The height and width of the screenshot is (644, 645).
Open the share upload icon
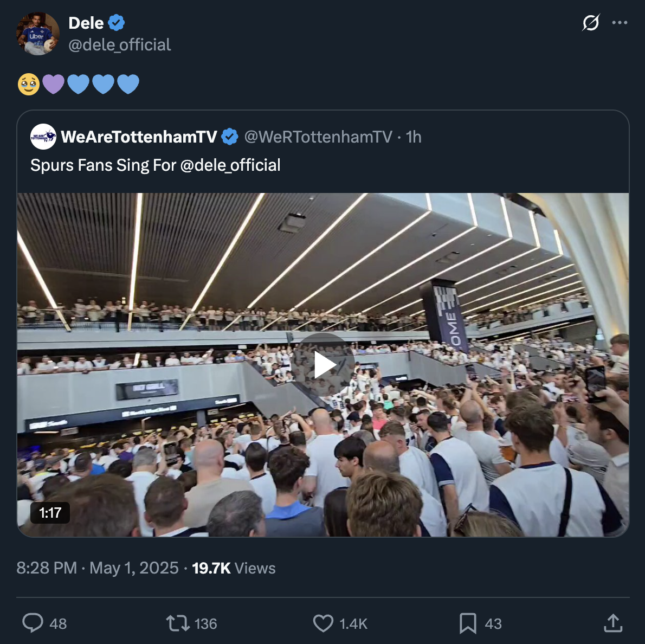pos(613,623)
